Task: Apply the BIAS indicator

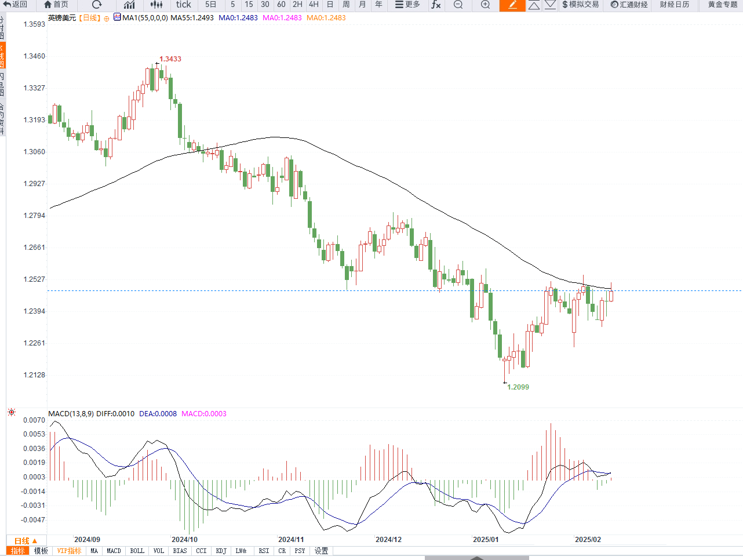Action: tap(180, 551)
